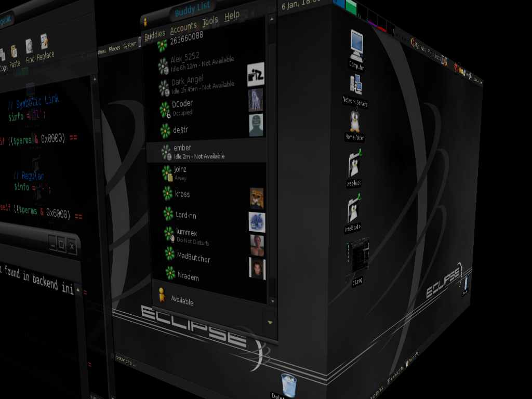Click the ICQ flower icon beside kross
The width and height of the screenshot is (532, 399).
(x=167, y=194)
